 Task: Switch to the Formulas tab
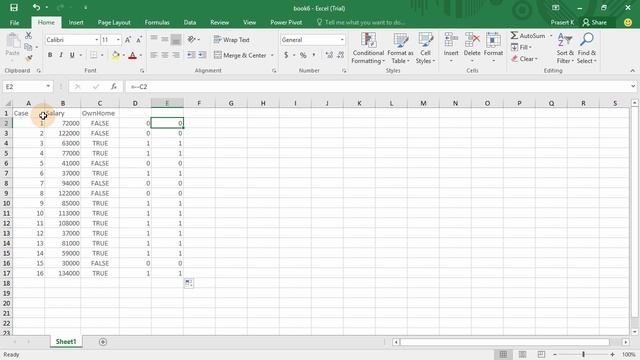(157, 22)
